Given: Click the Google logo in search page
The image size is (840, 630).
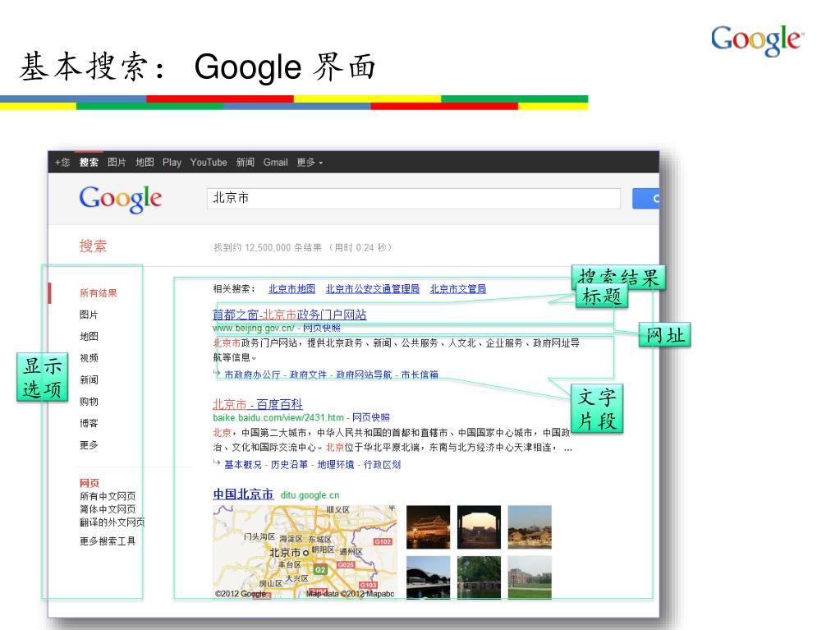Looking at the screenshot, I should (x=121, y=200).
